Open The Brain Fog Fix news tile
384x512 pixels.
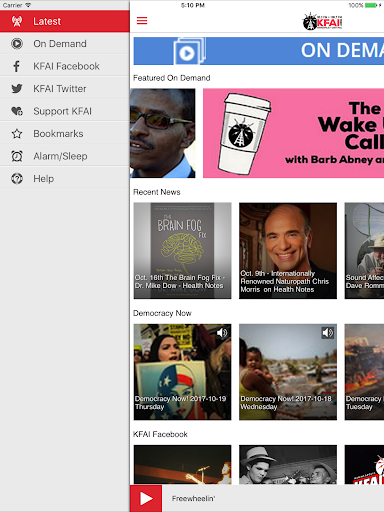click(x=182, y=251)
